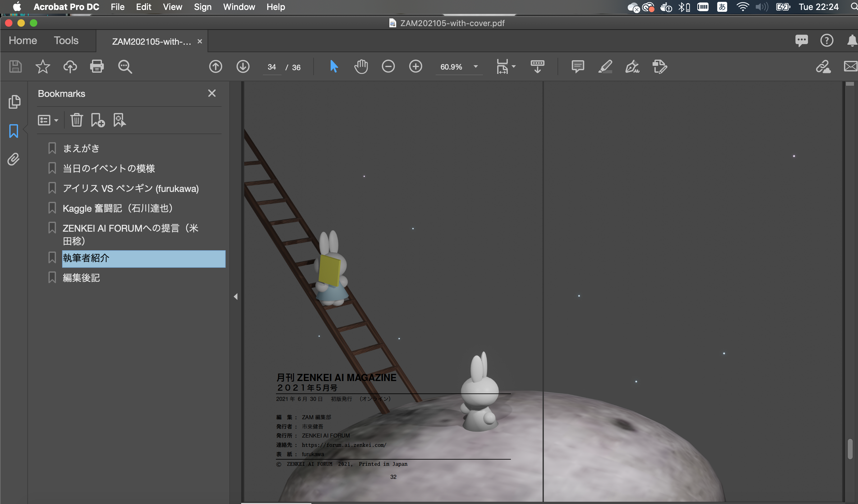
Task: Toggle the Bookmarks side panel icon
Action: [x=14, y=131]
